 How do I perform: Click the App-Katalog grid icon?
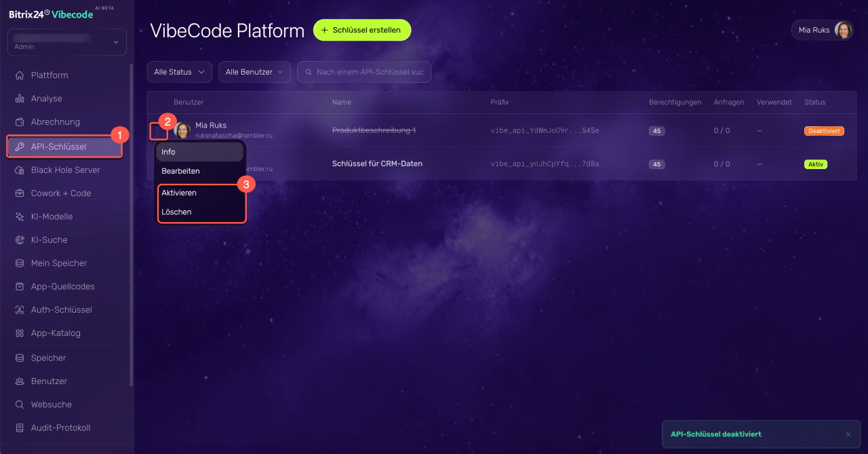(20, 333)
